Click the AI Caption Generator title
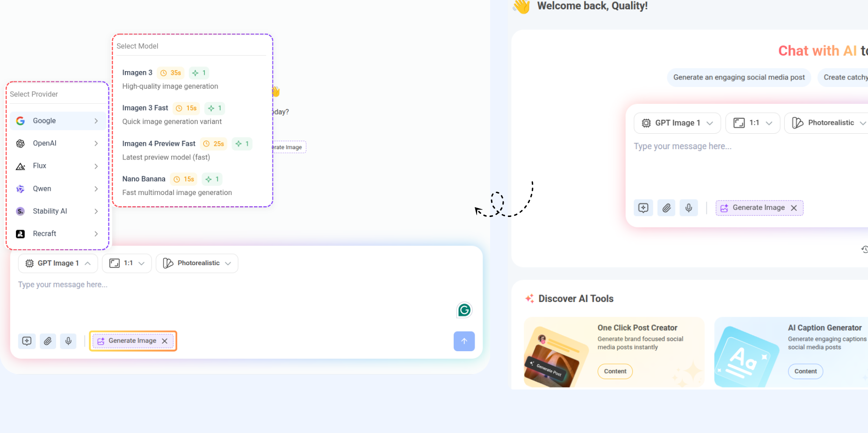868x433 pixels. tap(825, 328)
